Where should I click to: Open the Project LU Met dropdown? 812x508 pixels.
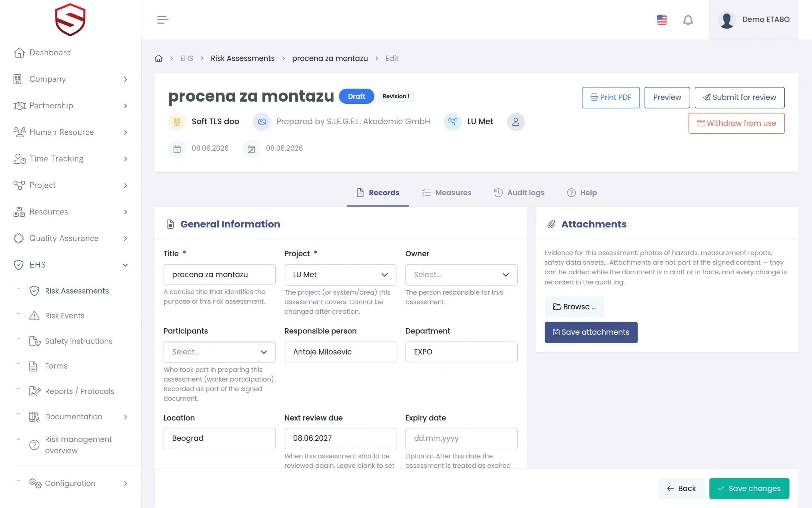point(340,275)
